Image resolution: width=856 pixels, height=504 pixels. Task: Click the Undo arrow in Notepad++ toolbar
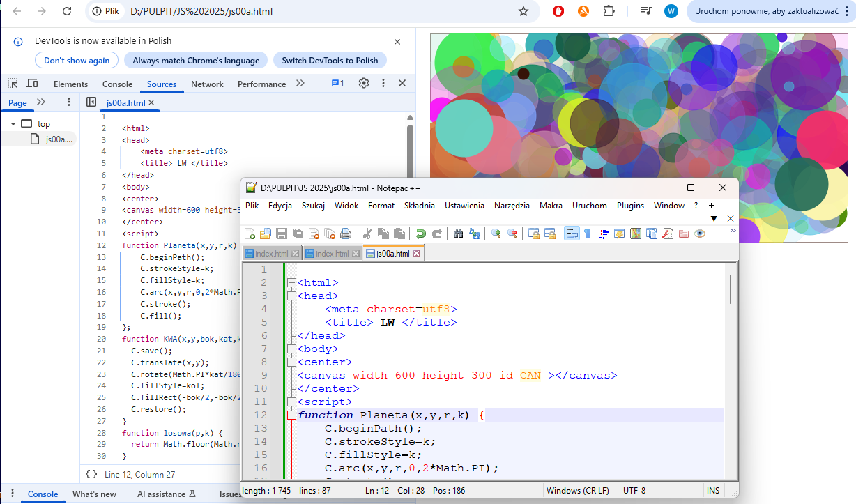[420, 234]
